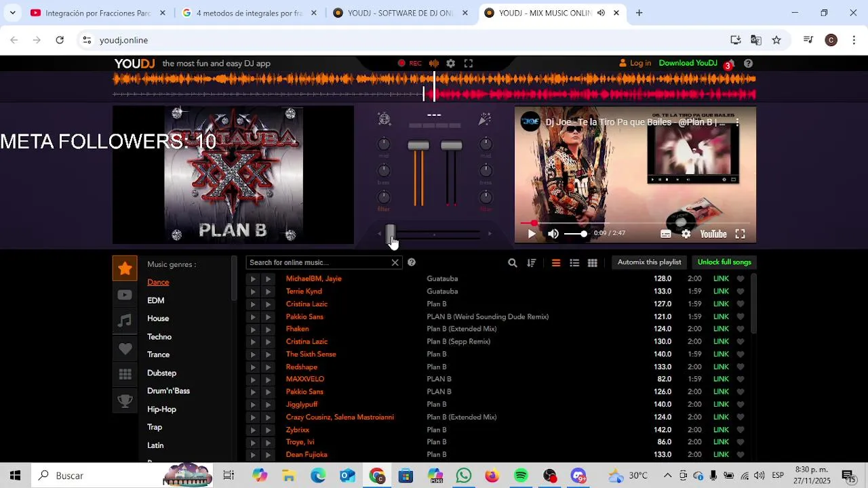Open WhatsApp from the Windows taskbar
This screenshot has height=488, width=868.
pyautogui.click(x=464, y=475)
